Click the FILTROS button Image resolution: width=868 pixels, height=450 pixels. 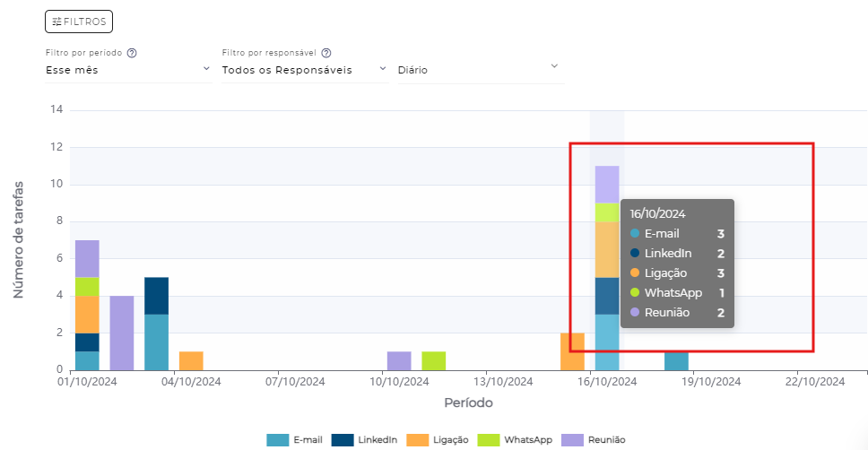click(x=78, y=22)
